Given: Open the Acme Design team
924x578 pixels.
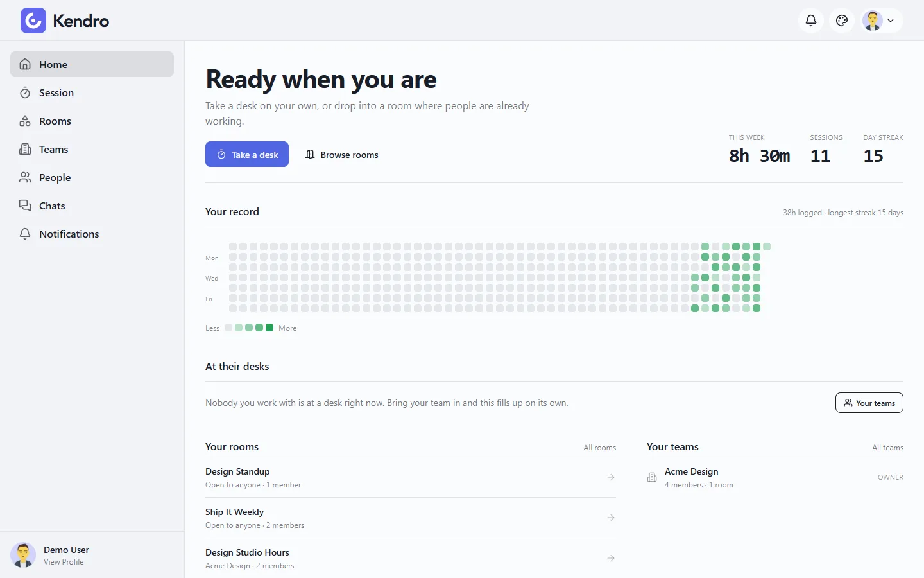Looking at the screenshot, I should 775,477.
